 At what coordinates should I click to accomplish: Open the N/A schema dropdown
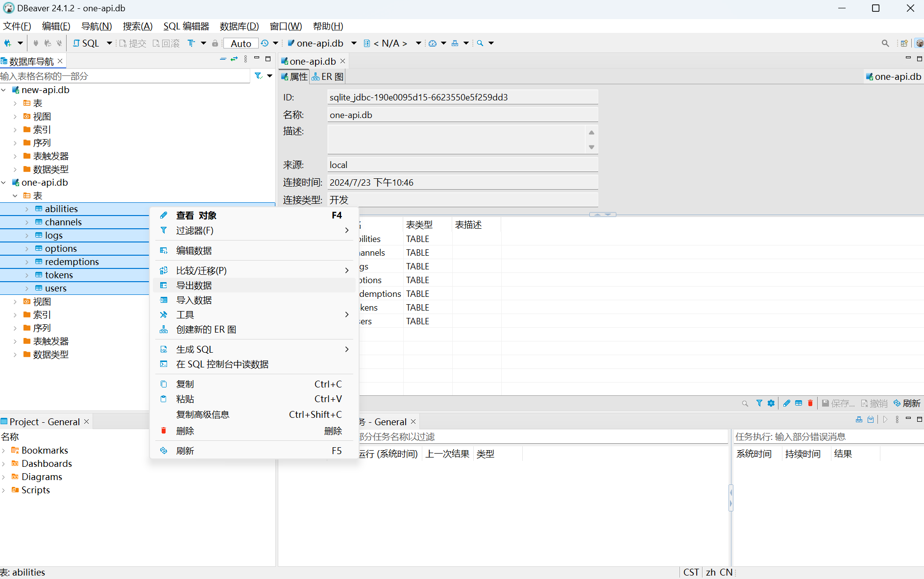click(418, 43)
